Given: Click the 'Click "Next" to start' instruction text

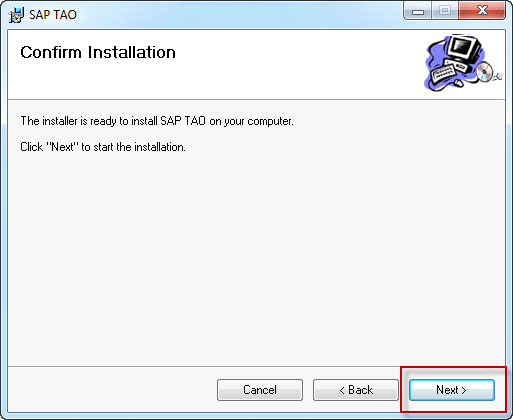Looking at the screenshot, I should coord(103,147).
